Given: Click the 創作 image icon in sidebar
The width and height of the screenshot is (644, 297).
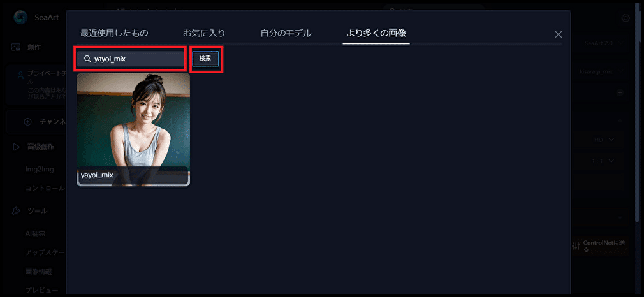Looking at the screenshot, I should pyautogui.click(x=15, y=47).
